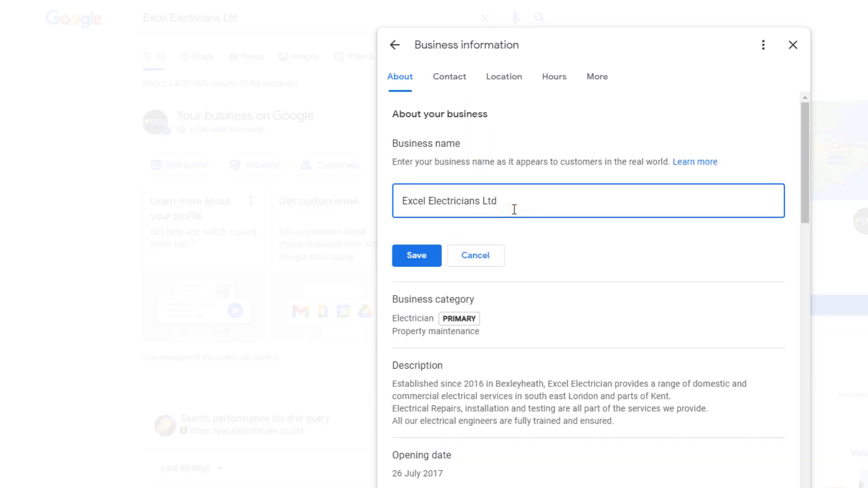Click in the Business name input field
The width and height of the screenshot is (868, 488).
[x=588, y=201]
